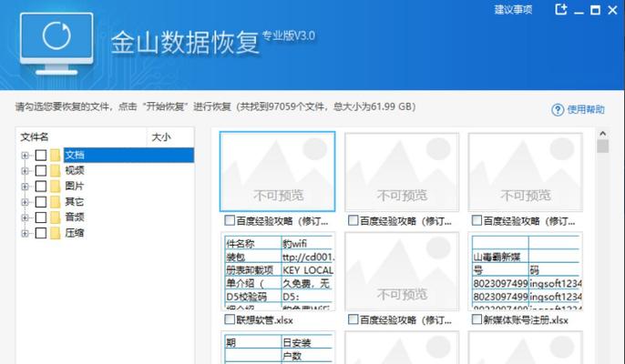Select the 压缩 tree item
Image resolution: width=625 pixels, height=364 pixels.
point(75,233)
